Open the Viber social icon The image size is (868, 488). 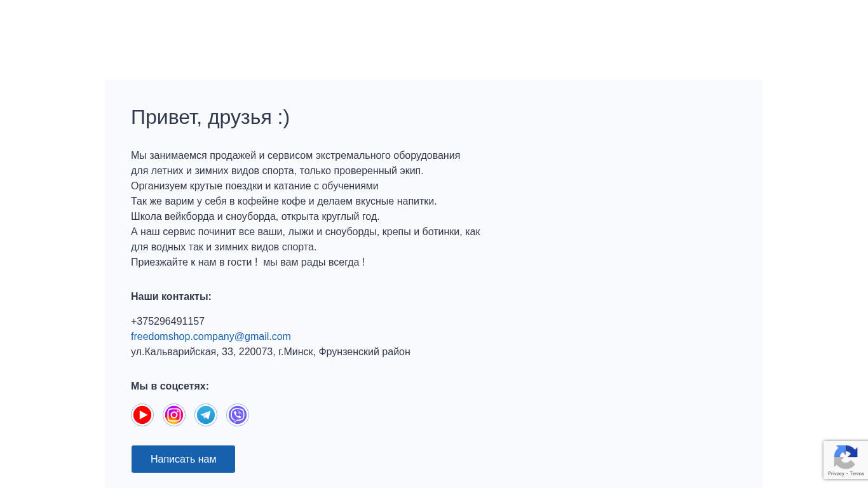point(238,415)
